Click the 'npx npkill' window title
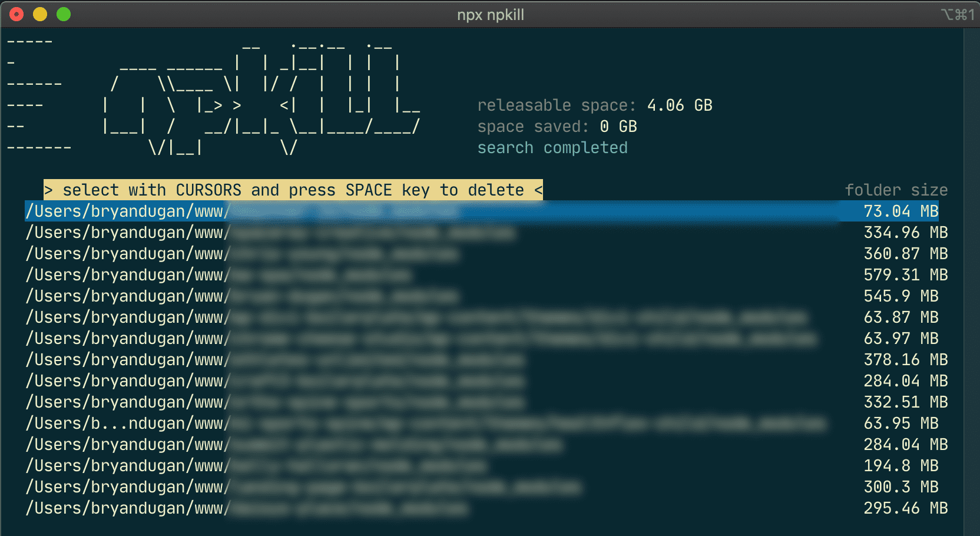This screenshot has width=980, height=536. 491,15
